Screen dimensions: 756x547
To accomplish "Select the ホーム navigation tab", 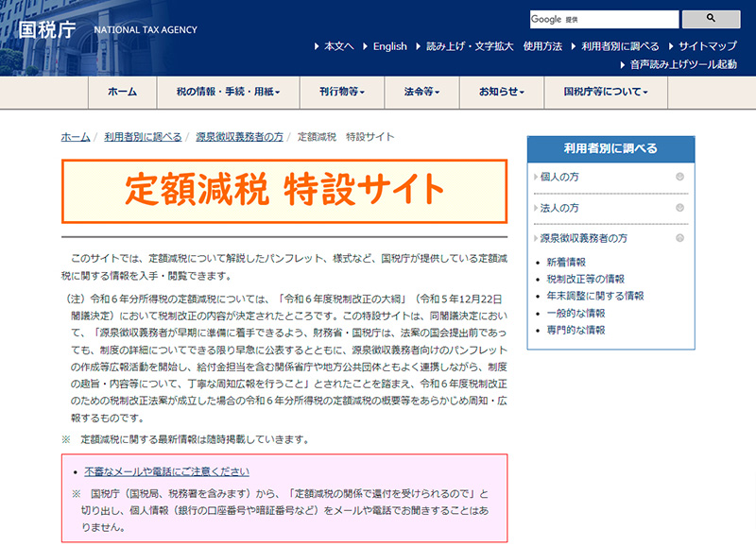I will (x=118, y=93).
